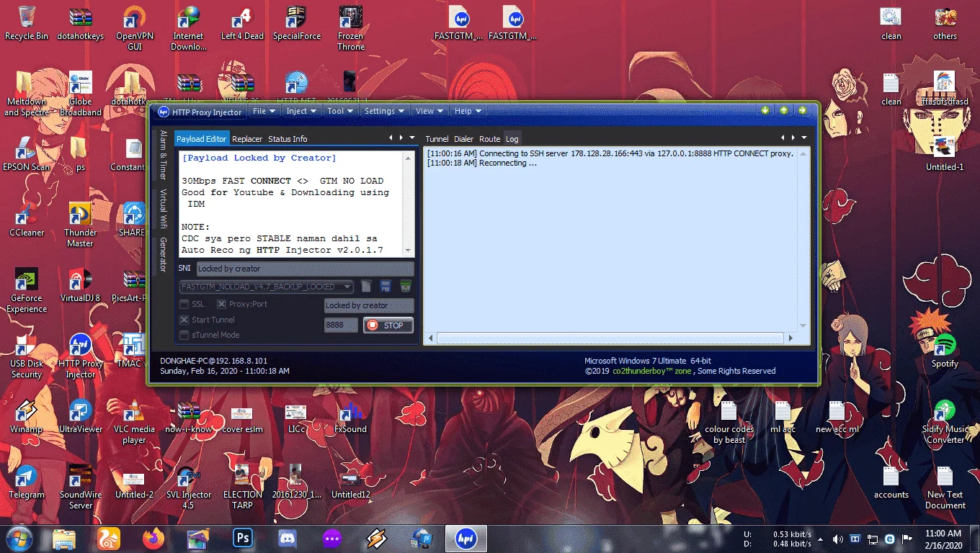Switch to the Status Info tab
The width and height of the screenshot is (980, 553).
pos(288,139)
